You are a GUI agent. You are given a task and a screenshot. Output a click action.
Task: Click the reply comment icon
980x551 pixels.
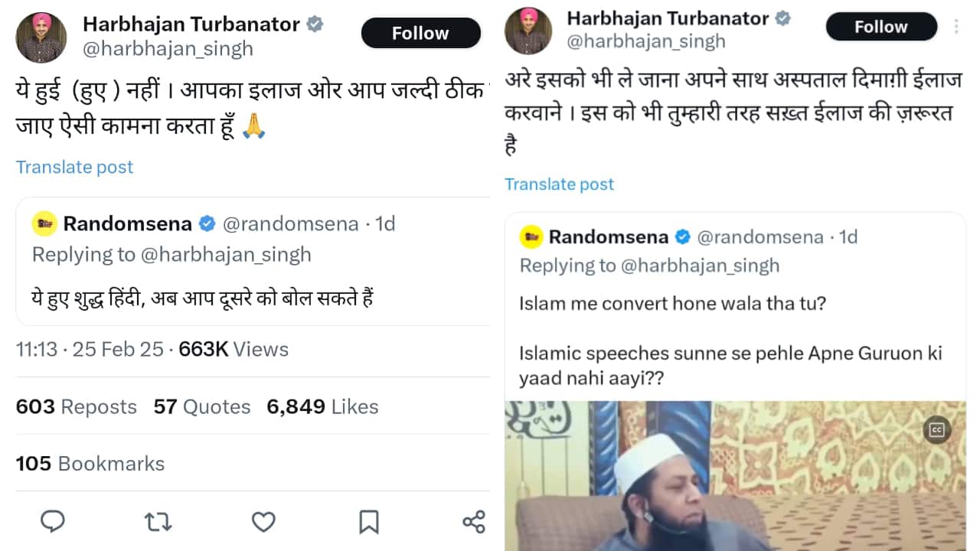coord(52,521)
